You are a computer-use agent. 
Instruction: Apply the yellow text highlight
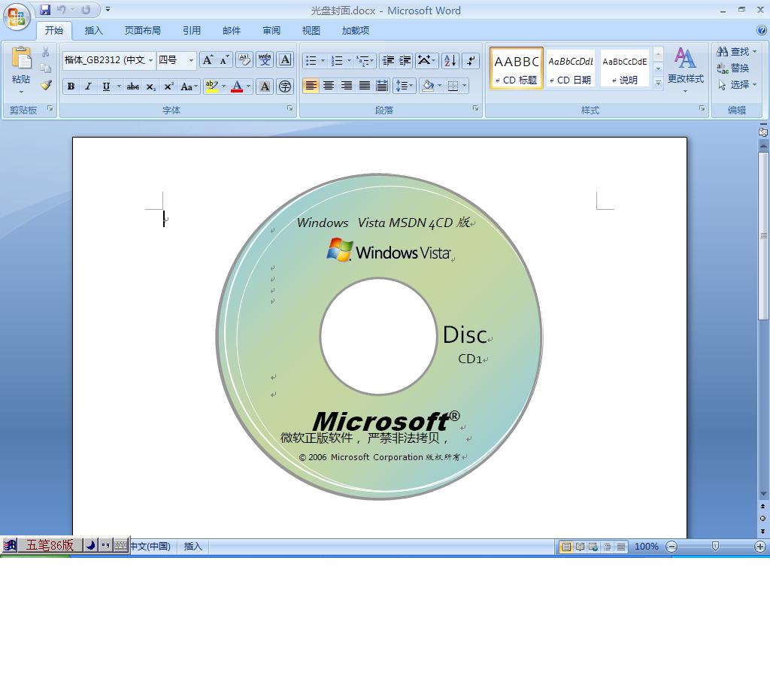(211, 86)
